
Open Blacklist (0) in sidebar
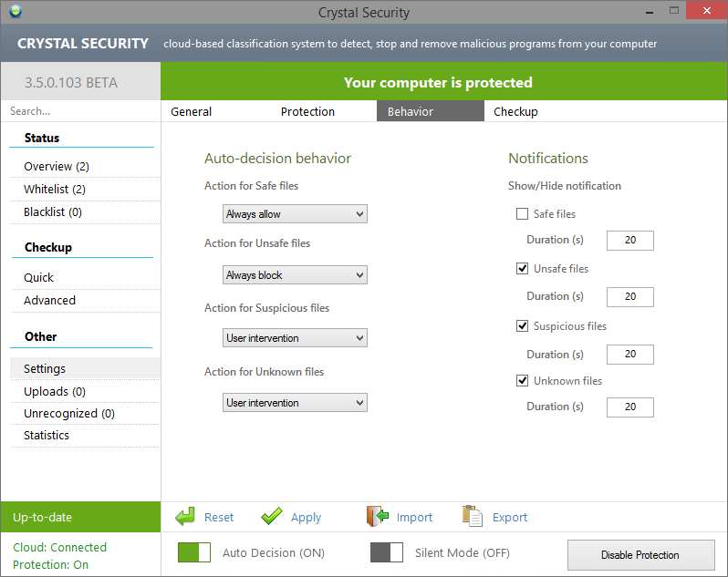pyautogui.click(x=85, y=212)
